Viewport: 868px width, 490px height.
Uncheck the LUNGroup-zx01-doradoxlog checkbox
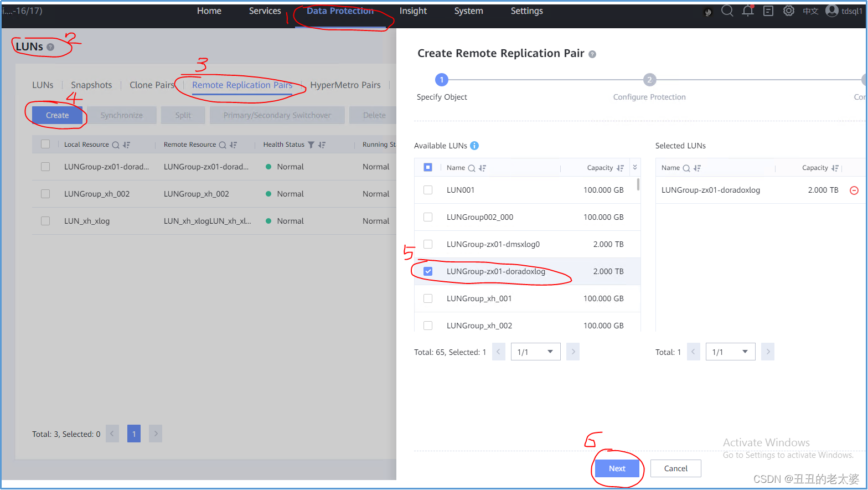tap(428, 271)
